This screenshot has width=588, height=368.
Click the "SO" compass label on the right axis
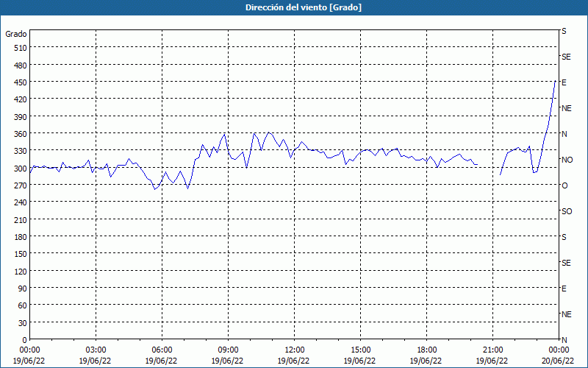click(x=567, y=211)
